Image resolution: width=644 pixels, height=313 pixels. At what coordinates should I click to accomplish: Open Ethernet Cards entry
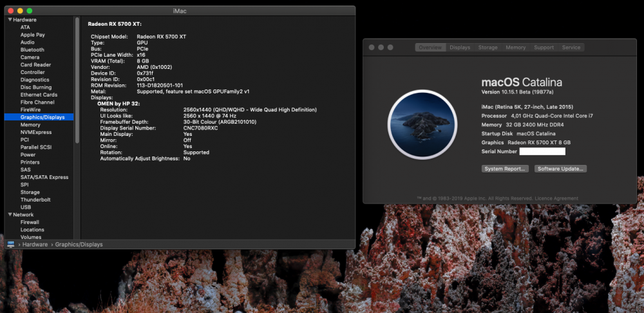coord(39,95)
